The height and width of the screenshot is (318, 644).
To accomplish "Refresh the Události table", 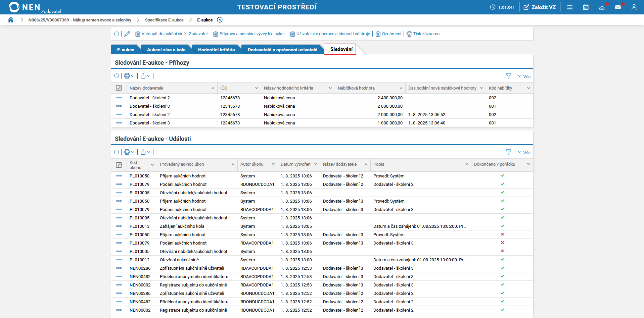I will click(116, 152).
